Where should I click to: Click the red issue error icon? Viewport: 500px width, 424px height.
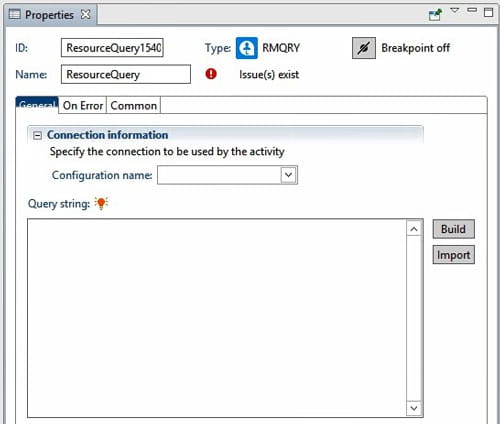211,74
